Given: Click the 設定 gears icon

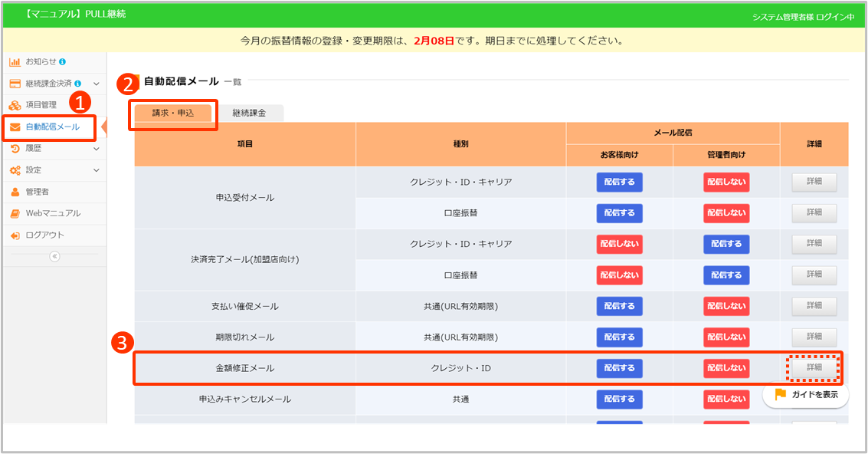Looking at the screenshot, I should [x=15, y=170].
